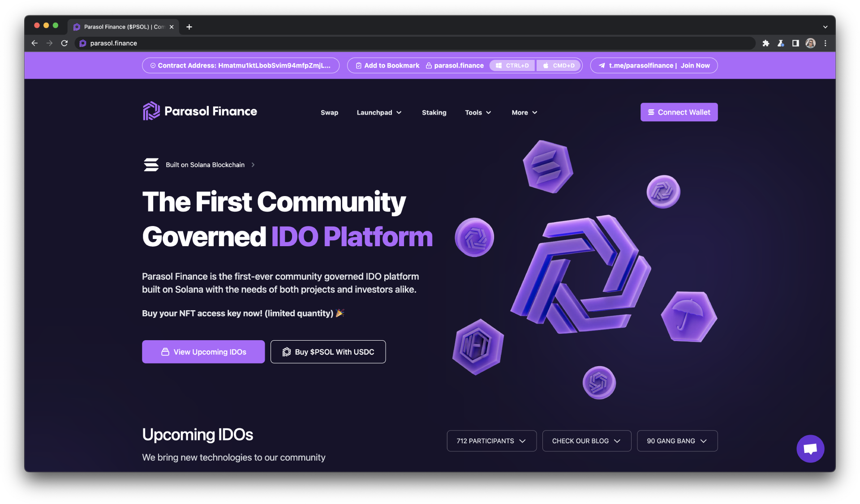Click the Join Now Telegram link
Screen dimensions: 860x504
[695, 65]
